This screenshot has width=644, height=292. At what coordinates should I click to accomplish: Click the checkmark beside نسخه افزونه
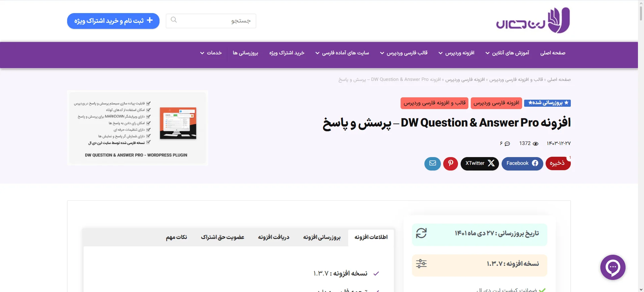[376, 274]
